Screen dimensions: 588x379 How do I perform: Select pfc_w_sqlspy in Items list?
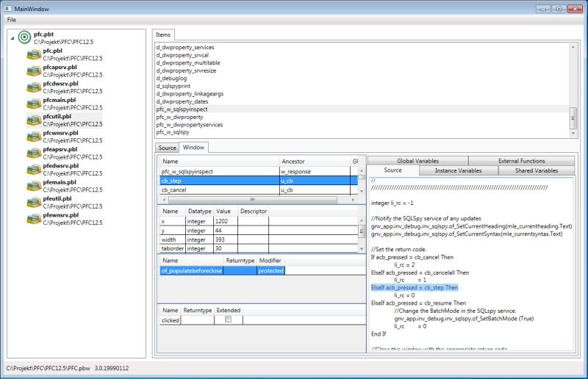pyautogui.click(x=173, y=132)
